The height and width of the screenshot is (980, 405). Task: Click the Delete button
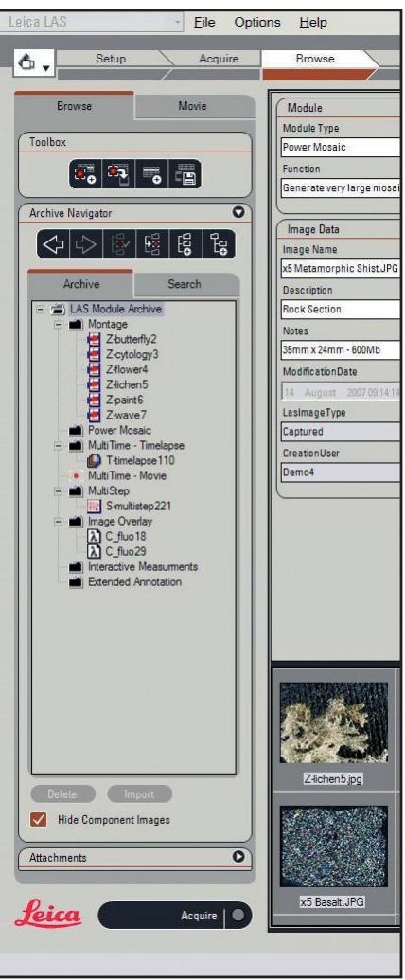62,793
